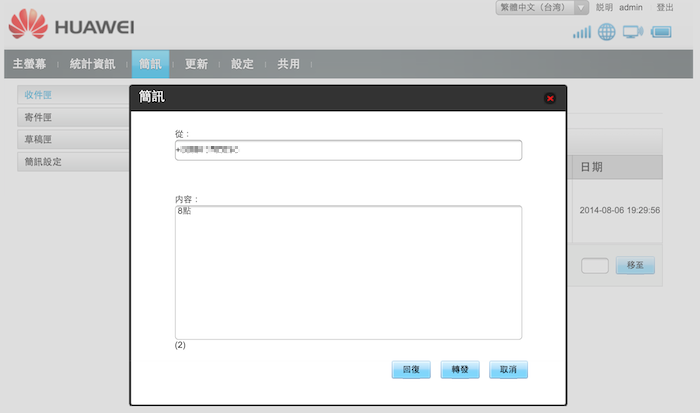Select the 簡訊 navigation tab
This screenshot has width=700, height=413.
click(x=150, y=64)
